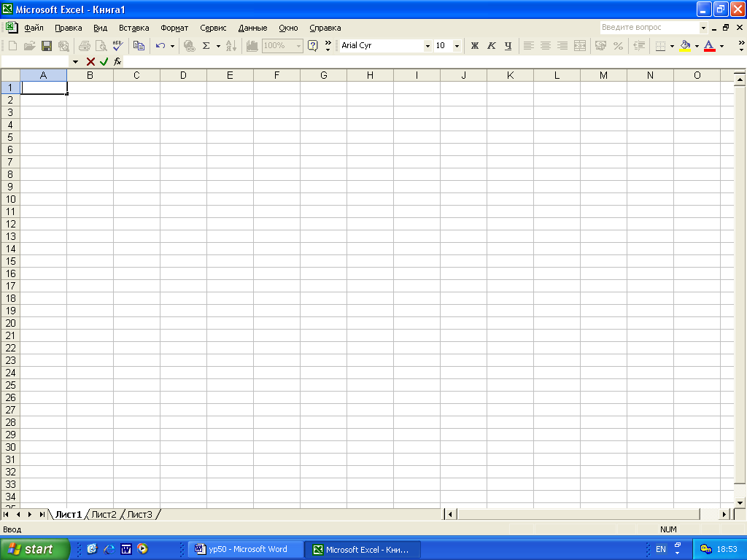Expand Standard toolbar options chevron
The image size is (747, 560).
(x=328, y=46)
